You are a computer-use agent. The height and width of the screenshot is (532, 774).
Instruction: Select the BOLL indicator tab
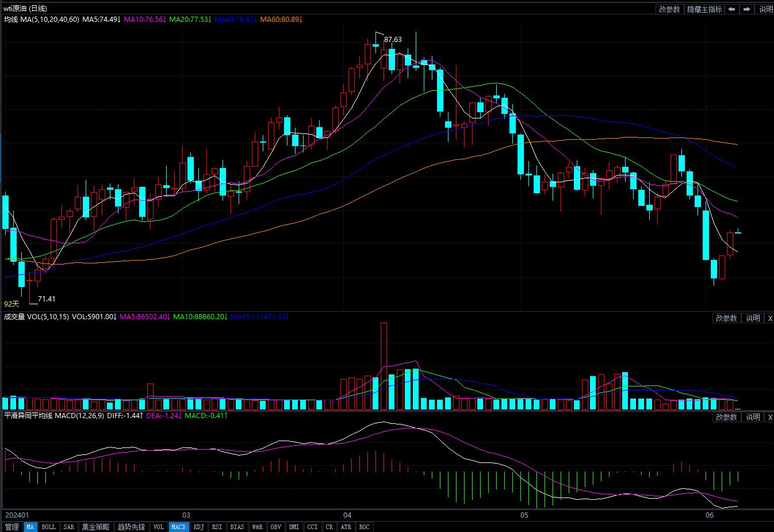(x=49, y=527)
